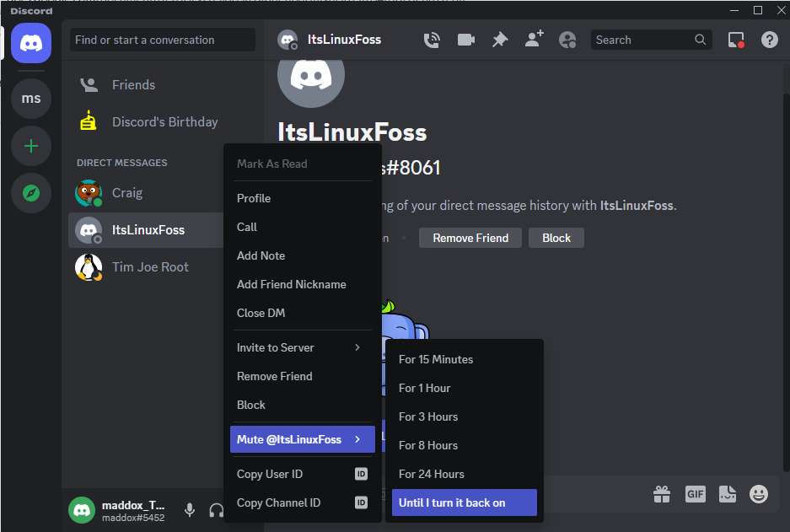The image size is (790, 532).
Task: Click the chat area vertical scrollbar
Action: click(x=786, y=282)
